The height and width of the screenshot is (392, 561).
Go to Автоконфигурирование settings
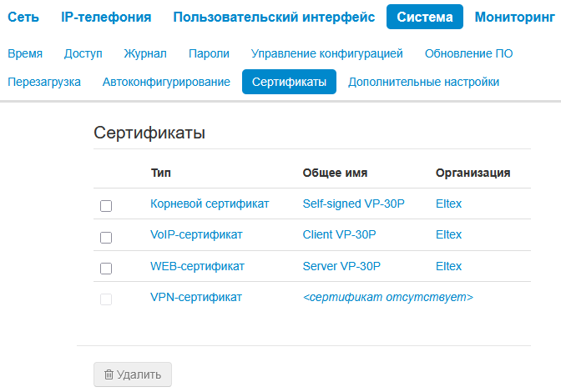(166, 82)
